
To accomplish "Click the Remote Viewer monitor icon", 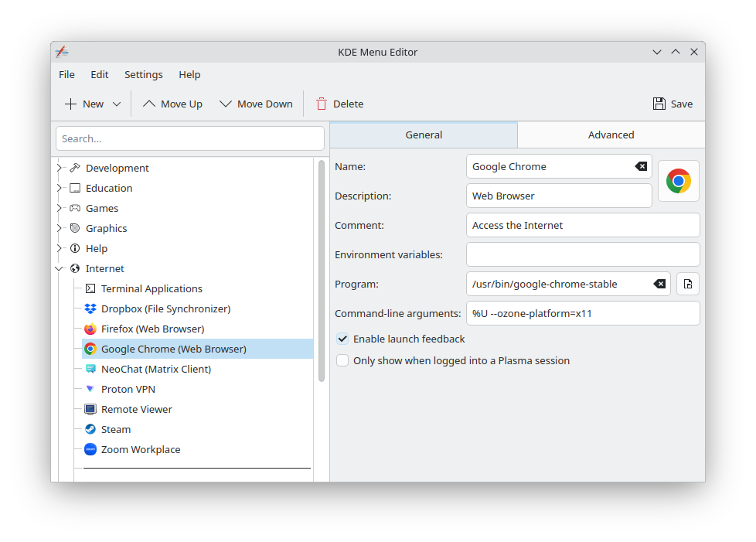I will pyautogui.click(x=90, y=409).
